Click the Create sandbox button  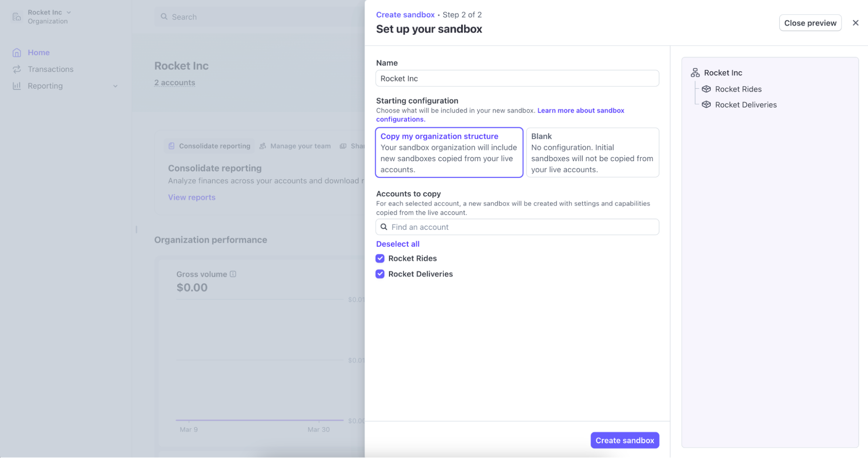click(624, 440)
